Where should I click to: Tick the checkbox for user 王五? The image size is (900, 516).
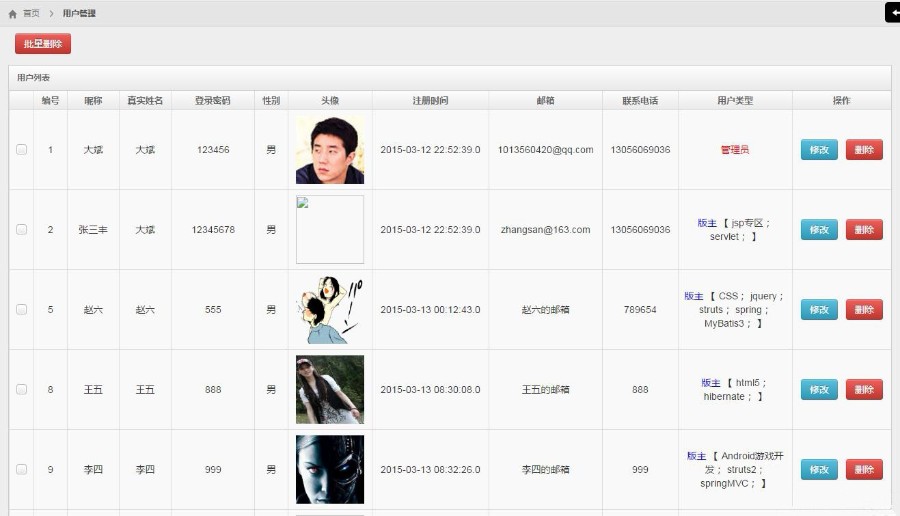click(22, 389)
